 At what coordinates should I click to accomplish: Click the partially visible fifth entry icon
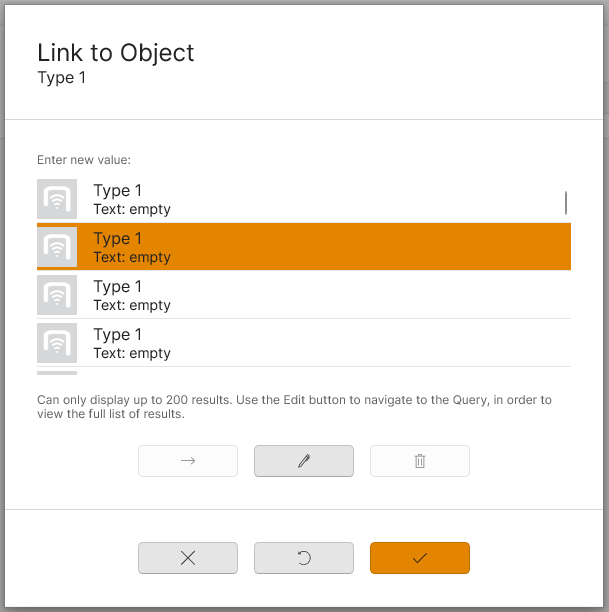(57, 373)
